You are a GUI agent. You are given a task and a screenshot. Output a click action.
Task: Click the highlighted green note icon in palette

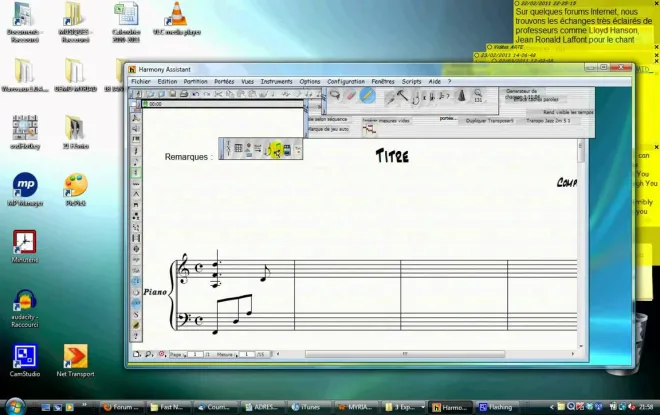coord(277,149)
